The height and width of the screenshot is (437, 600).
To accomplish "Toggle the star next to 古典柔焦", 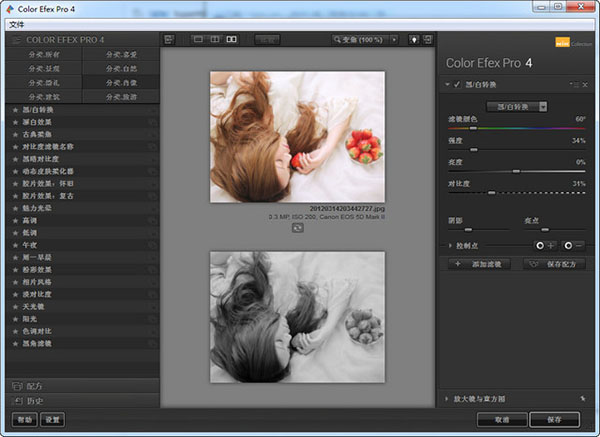I will [14, 134].
